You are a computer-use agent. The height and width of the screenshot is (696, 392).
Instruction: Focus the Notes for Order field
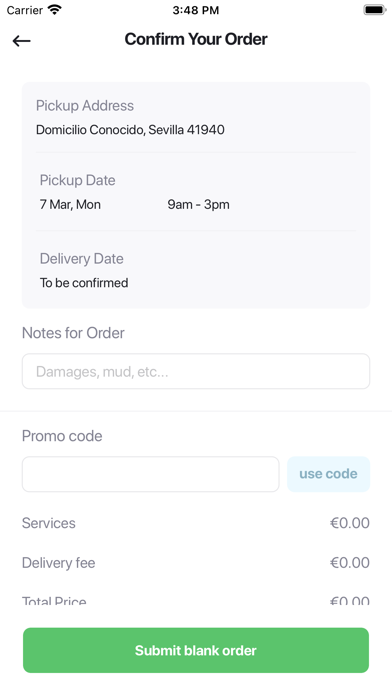pos(196,372)
